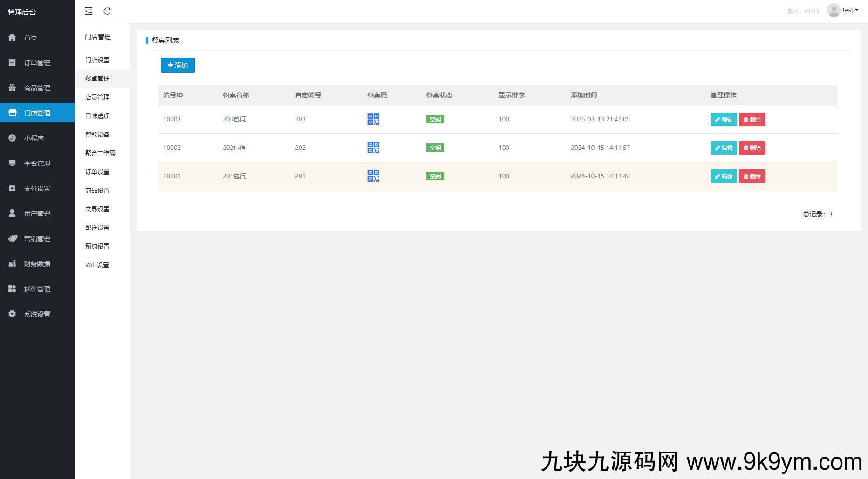Click the 支付设置 sidebar icon
The image size is (868, 479).
click(12, 188)
